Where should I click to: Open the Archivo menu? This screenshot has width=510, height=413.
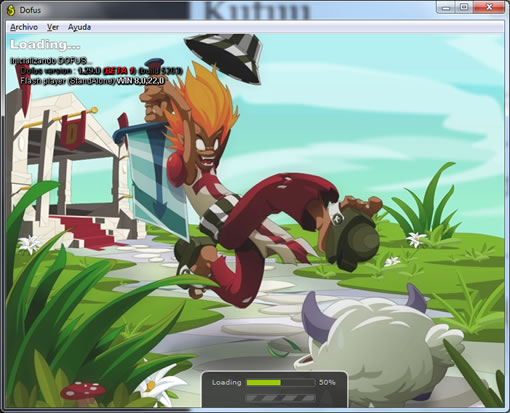click(x=24, y=27)
